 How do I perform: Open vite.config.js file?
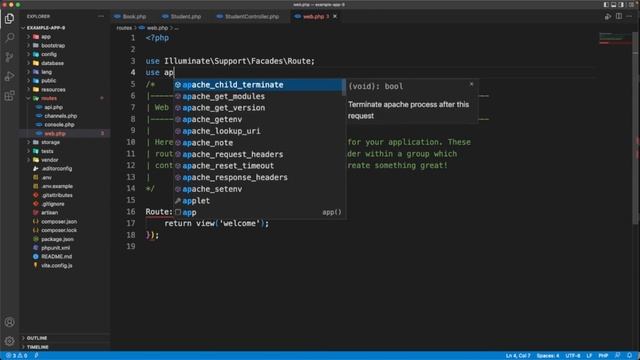tap(56, 266)
